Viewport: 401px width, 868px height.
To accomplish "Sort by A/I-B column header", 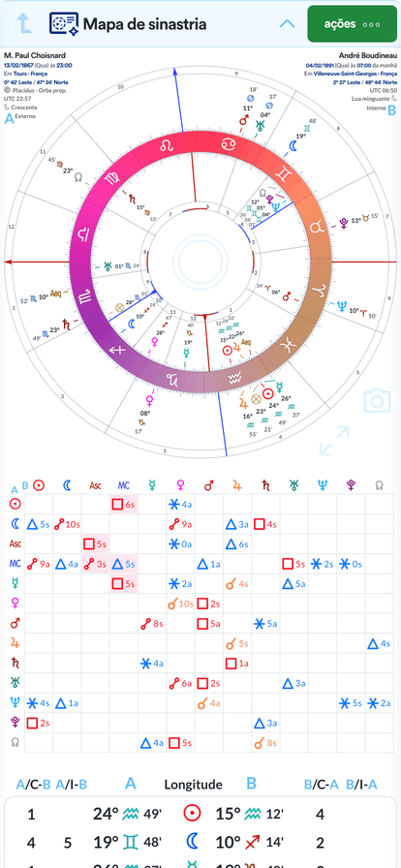I will pos(72,785).
